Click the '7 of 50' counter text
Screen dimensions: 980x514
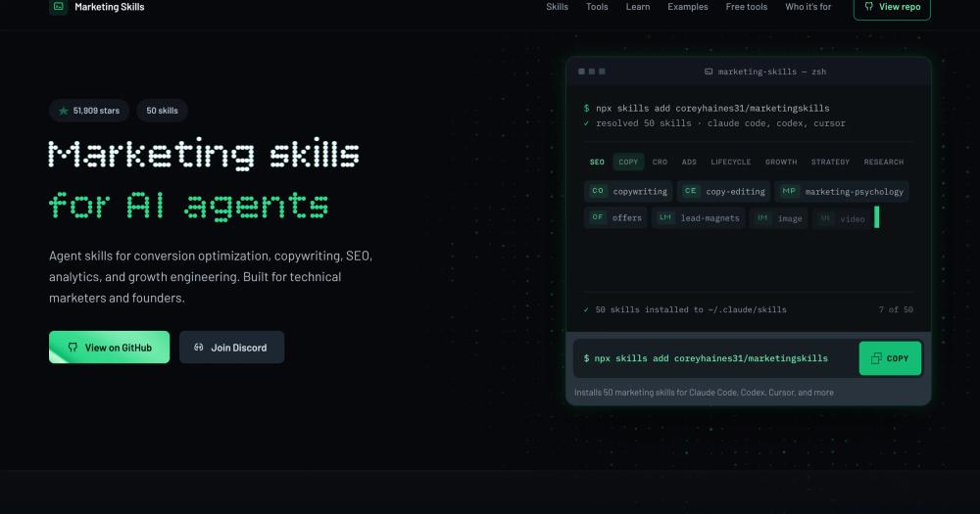[896, 309]
